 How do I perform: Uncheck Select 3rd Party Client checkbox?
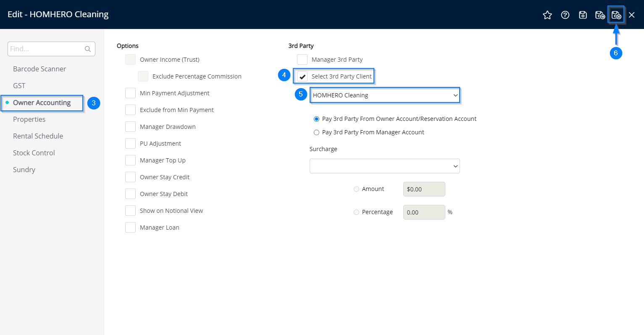click(x=302, y=76)
